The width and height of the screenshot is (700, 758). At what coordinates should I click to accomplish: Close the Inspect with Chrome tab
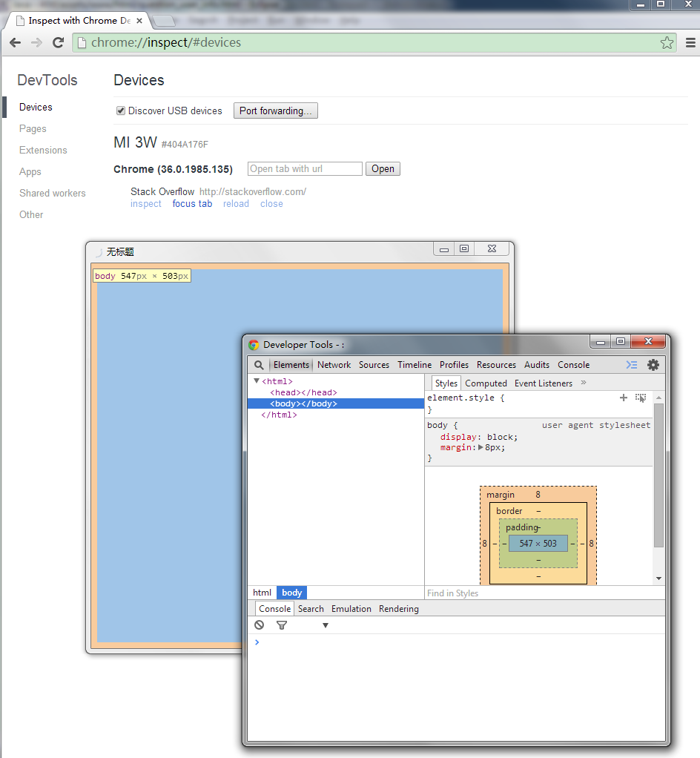tap(139, 21)
